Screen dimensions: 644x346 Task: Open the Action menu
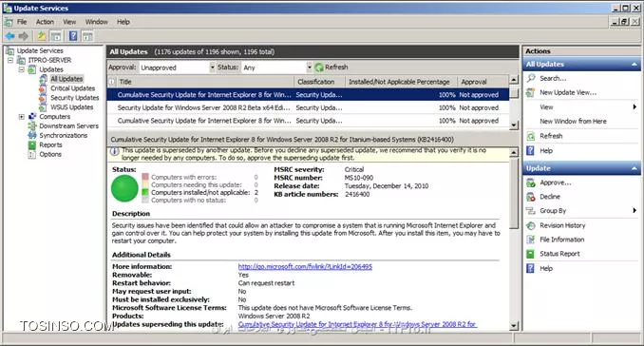(x=45, y=22)
